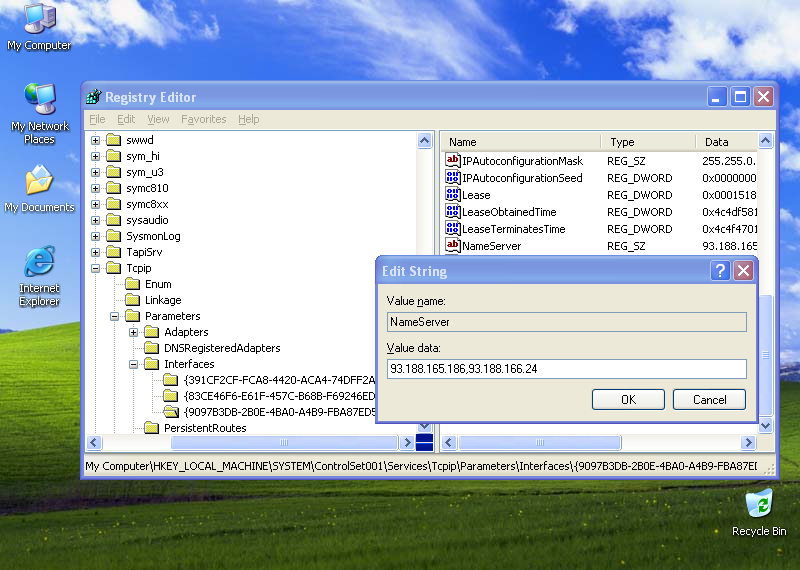
Task: Cancel the Edit String dialog
Action: click(x=709, y=400)
